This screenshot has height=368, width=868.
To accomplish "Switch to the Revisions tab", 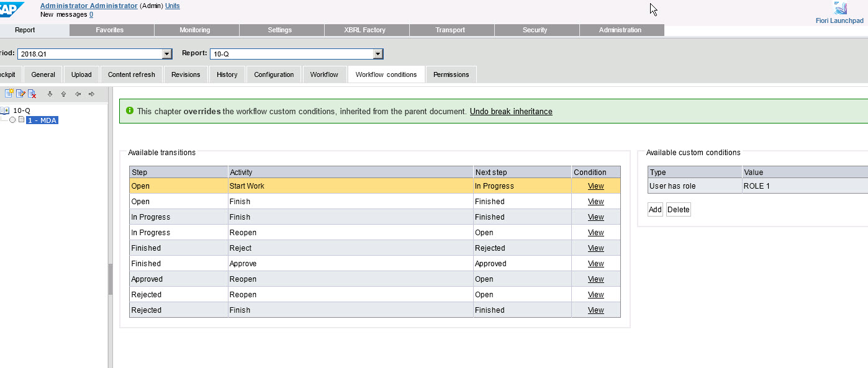I will click(186, 74).
